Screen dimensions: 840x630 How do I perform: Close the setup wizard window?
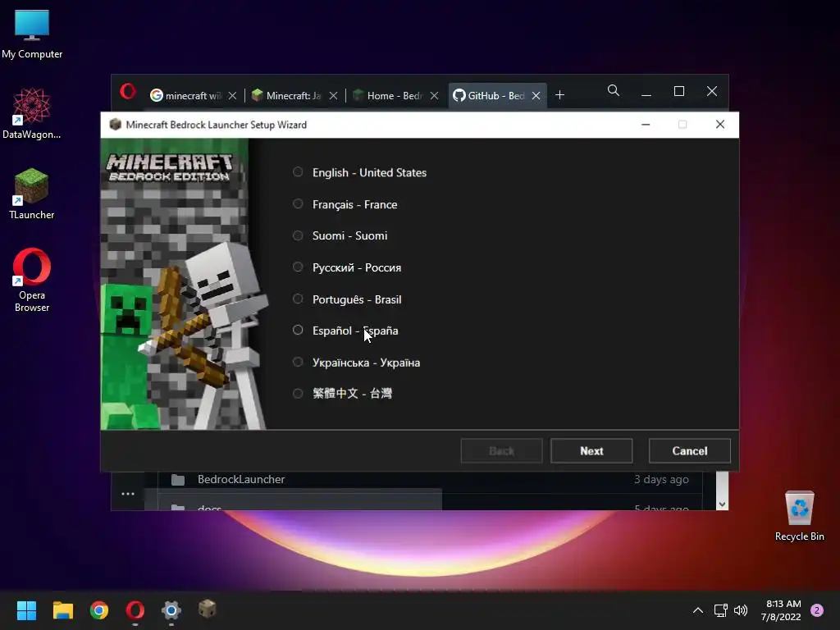pyautogui.click(x=720, y=125)
